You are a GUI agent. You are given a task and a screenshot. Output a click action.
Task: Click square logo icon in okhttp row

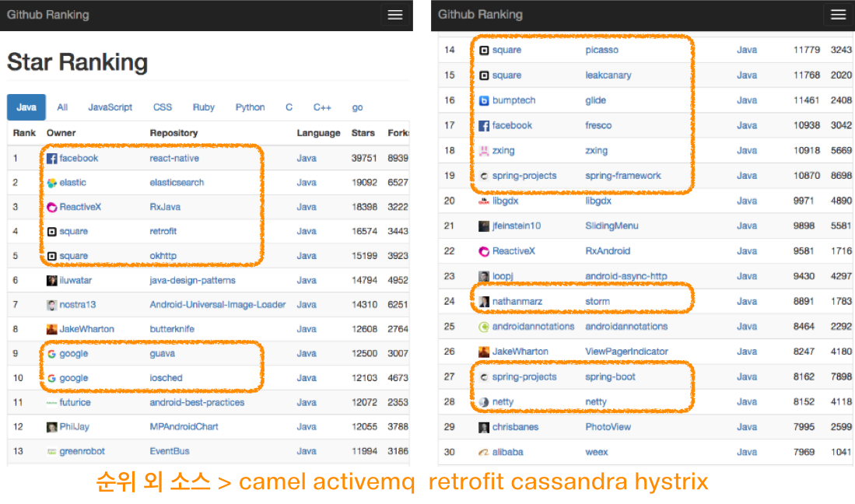pyautogui.click(x=52, y=256)
